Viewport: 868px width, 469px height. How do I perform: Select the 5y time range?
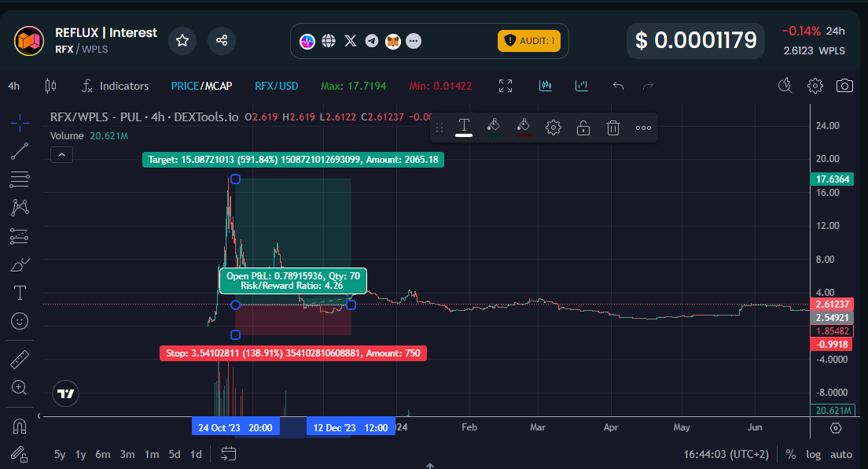pos(60,455)
